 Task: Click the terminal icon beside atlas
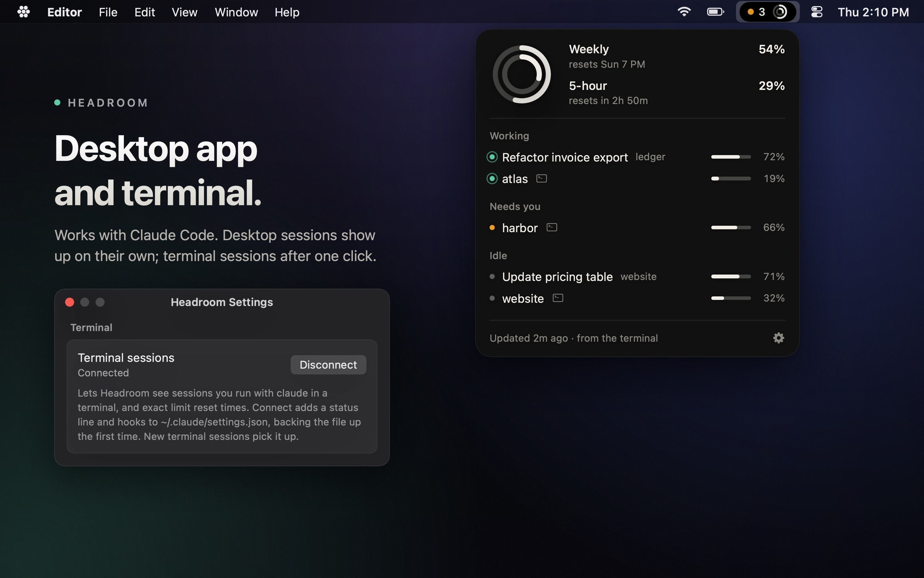[542, 179]
